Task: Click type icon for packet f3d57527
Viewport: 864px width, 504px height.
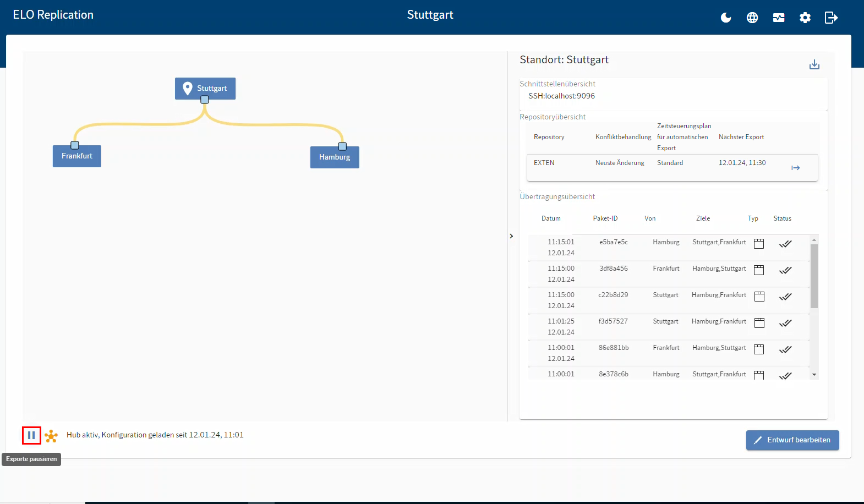Action: (x=759, y=323)
